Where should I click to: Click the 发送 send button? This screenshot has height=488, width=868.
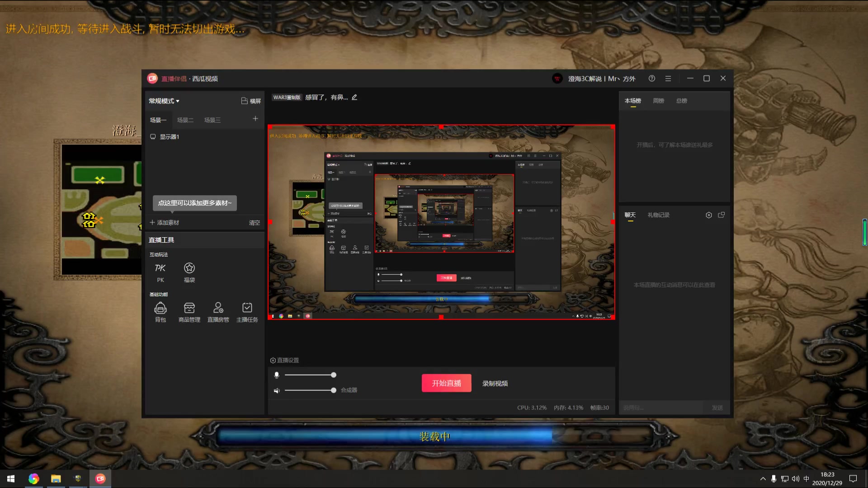coord(717,408)
